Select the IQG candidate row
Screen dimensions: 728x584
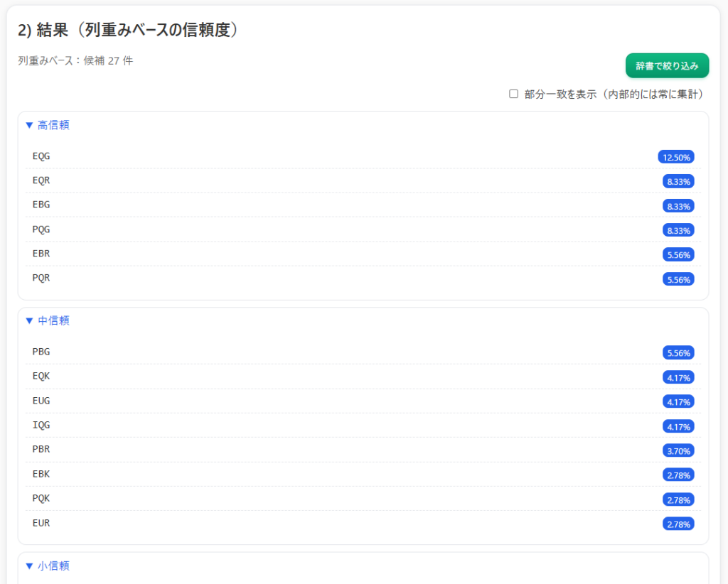coord(41,425)
